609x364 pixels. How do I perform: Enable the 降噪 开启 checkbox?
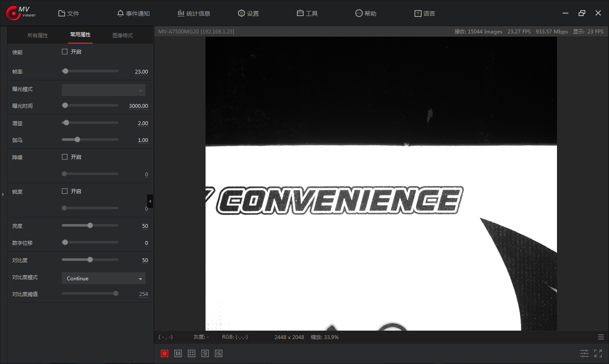pyautogui.click(x=65, y=157)
